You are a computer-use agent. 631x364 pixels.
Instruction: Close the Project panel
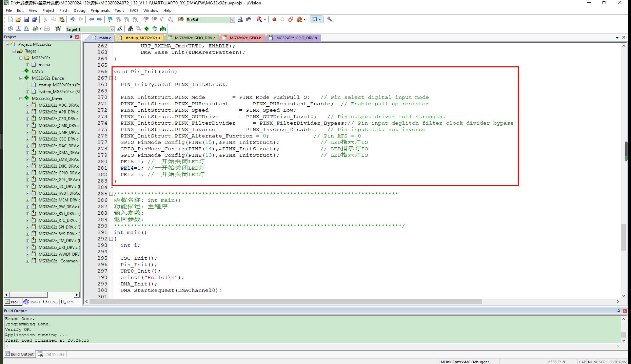pyautogui.click(x=77, y=37)
